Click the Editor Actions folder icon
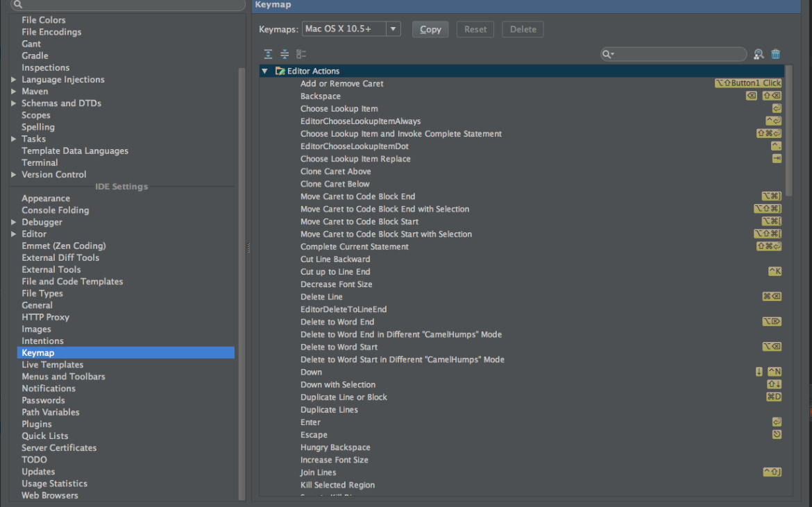Image resolution: width=812 pixels, height=507 pixels. click(x=279, y=71)
